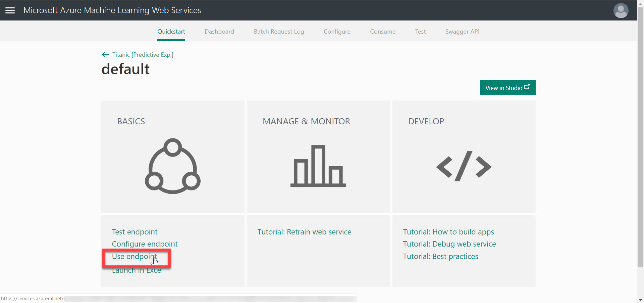Open the hamburger navigation menu
Image resolution: width=644 pixels, height=303 pixels.
point(10,10)
